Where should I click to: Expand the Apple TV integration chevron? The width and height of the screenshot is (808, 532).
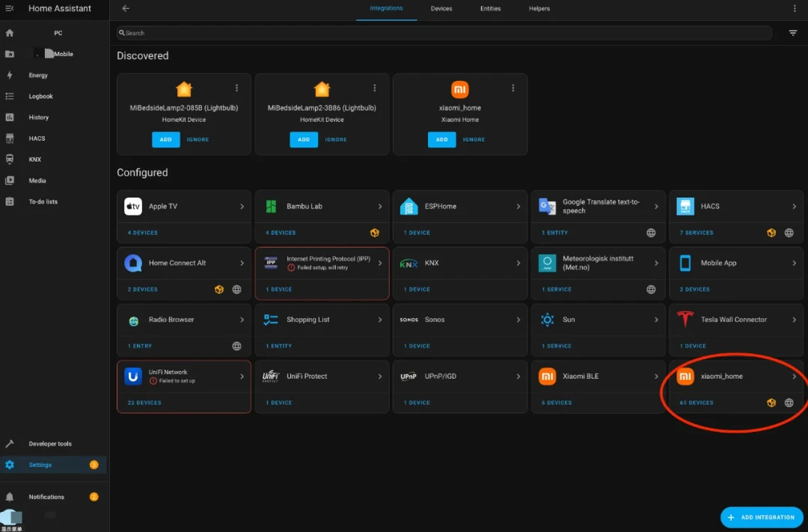242,207
